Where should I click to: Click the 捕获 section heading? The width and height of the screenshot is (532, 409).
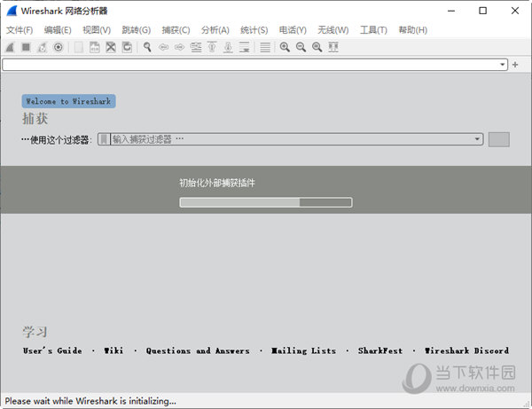(x=35, y=119)
